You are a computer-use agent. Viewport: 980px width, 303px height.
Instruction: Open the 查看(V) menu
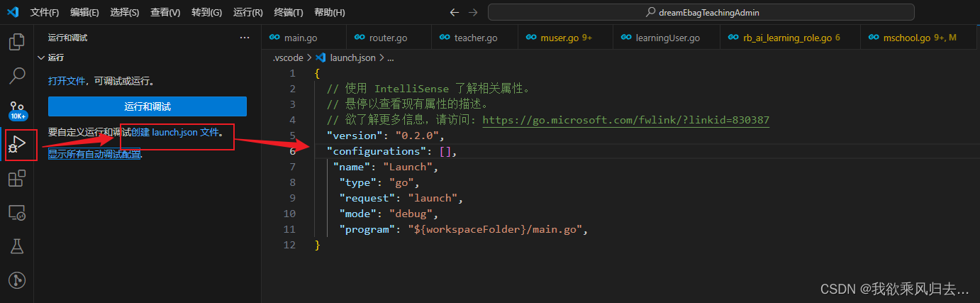click(x=165, y=13)
